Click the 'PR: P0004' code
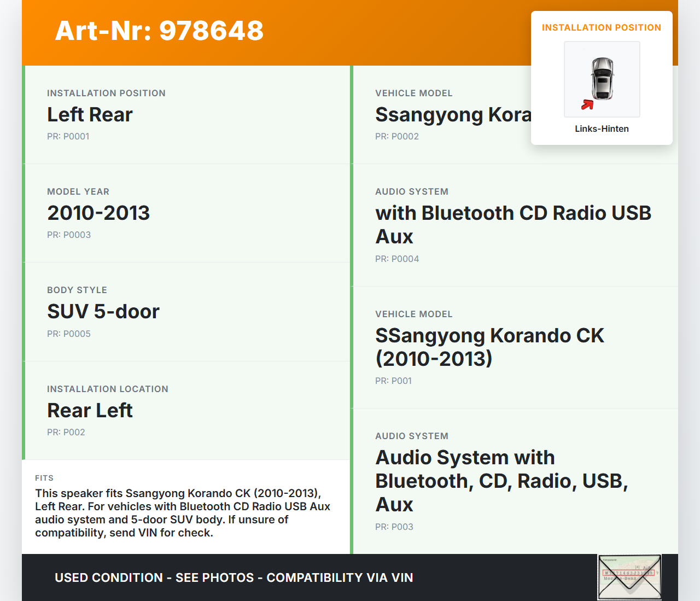This screenshot has width=700, height=601. pos(397,259)
